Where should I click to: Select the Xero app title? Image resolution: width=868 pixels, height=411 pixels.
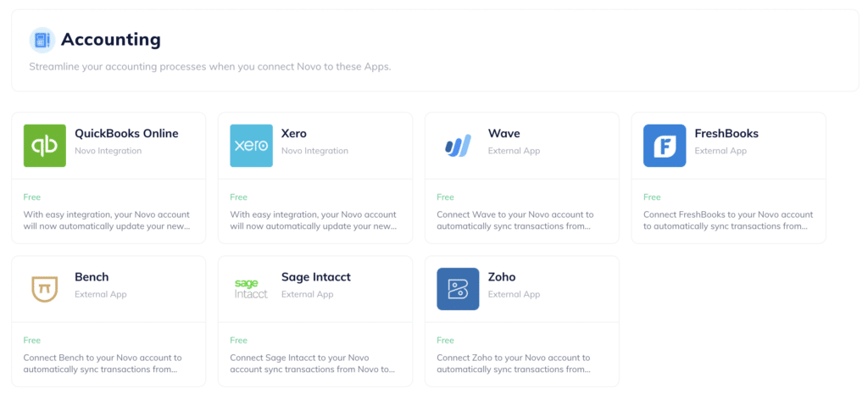pos(294,133)
